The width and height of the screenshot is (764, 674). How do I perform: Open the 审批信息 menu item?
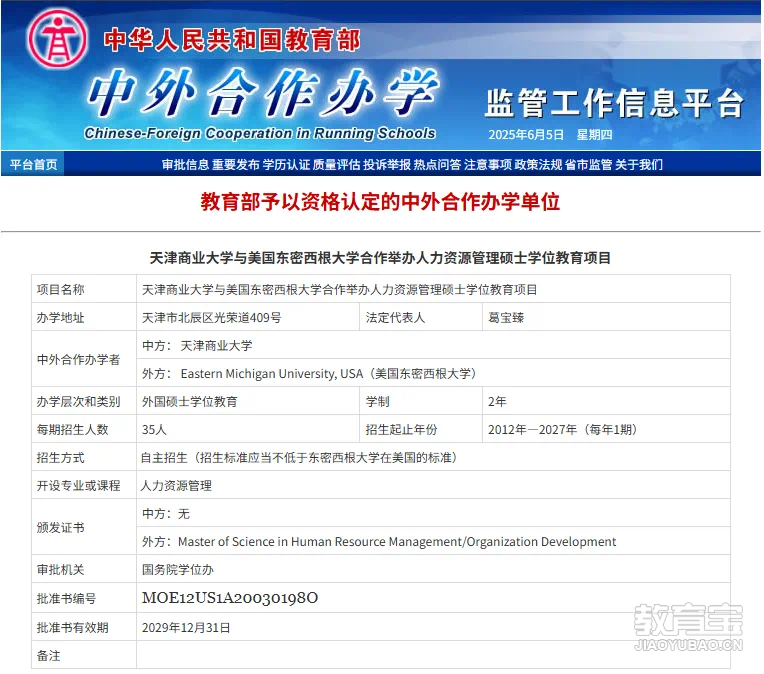click(185, 165)
